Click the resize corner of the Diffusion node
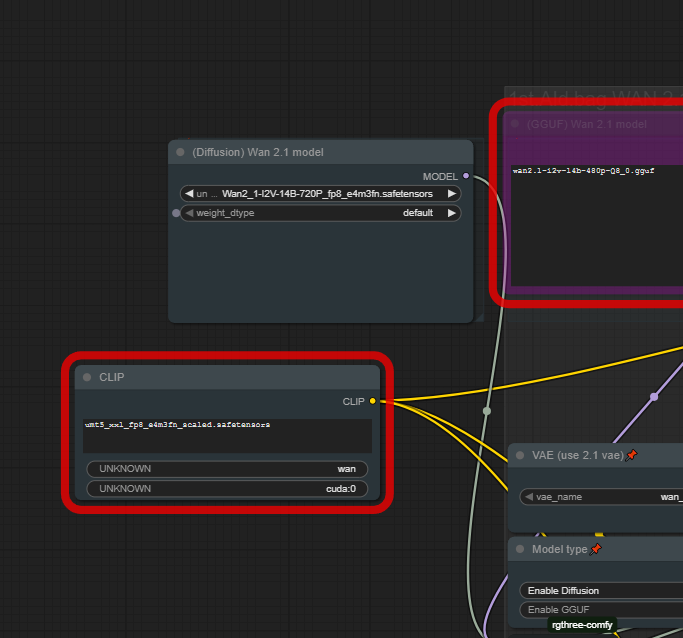 pos(478,317)
